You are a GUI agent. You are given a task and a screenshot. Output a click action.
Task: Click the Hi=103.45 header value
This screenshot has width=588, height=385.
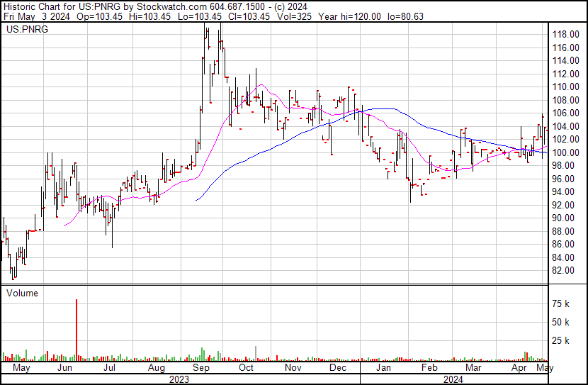point(149,16)
